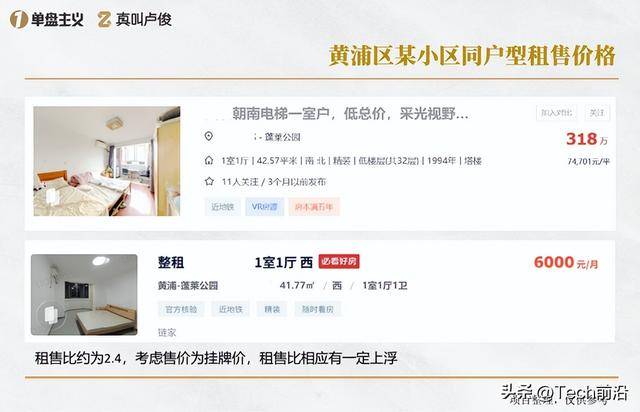
Task: Click the 蓬莱公园 location link
Action: point(282,137)
